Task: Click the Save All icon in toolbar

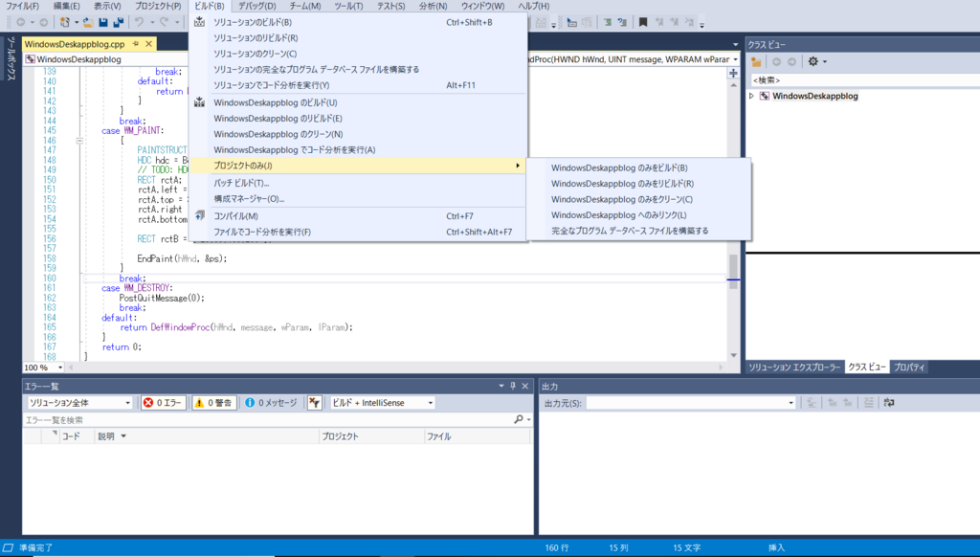Action: (x=118, y=22)
